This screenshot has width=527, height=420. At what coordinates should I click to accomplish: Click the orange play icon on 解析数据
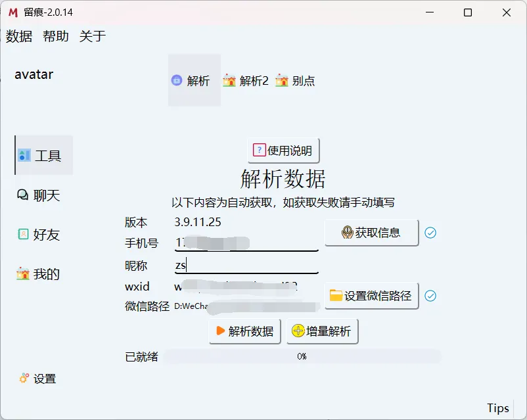pyautogui.click(x=220, y=331)
